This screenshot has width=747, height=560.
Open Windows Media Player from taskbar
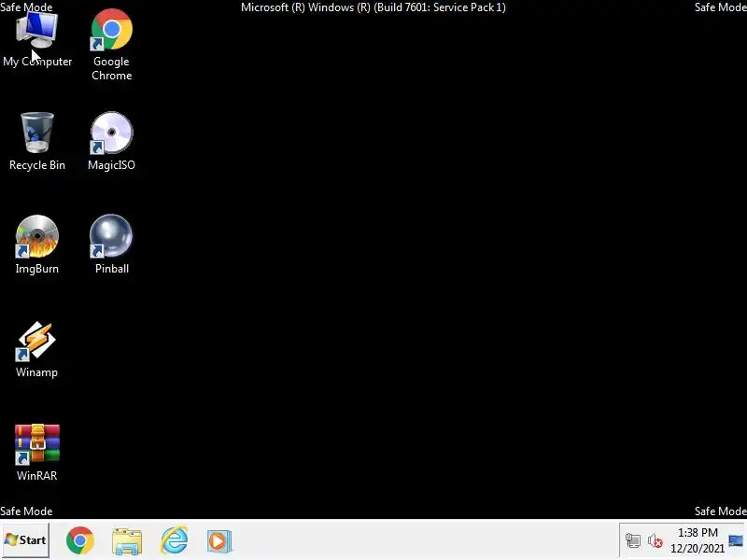coord(219,541)
